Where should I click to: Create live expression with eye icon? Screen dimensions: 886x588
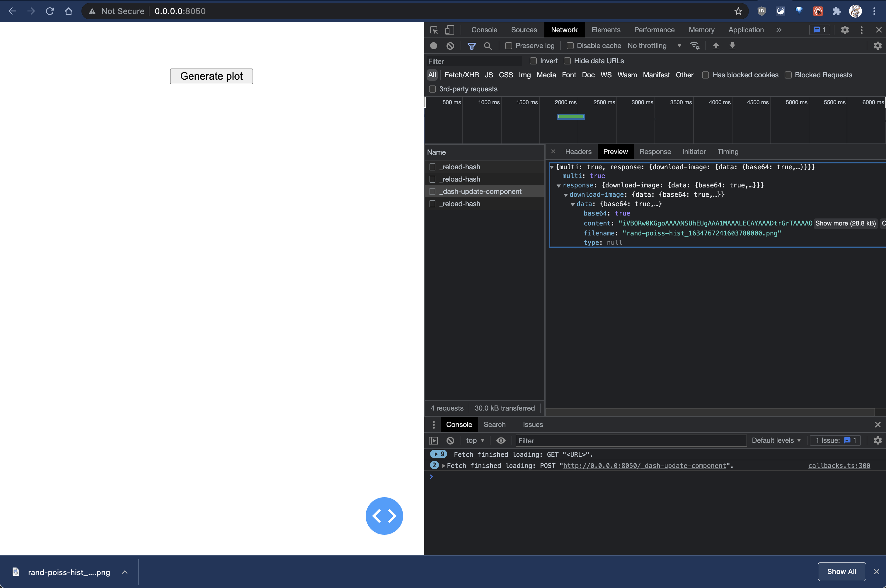click(501, 441)
